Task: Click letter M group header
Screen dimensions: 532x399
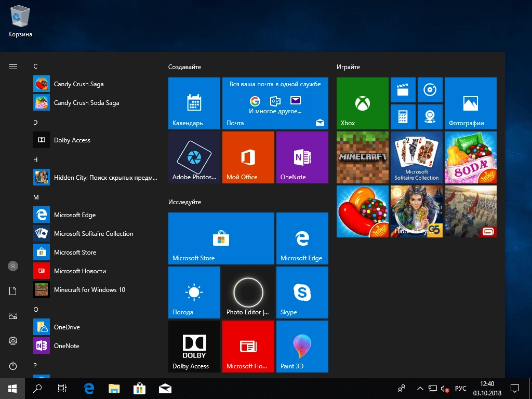Action: (36, 197)
